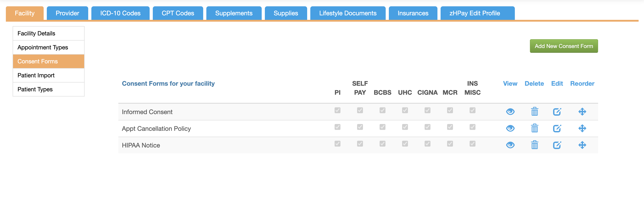Click reorder handle for Appt Cancellation Policy

(582, 128)
